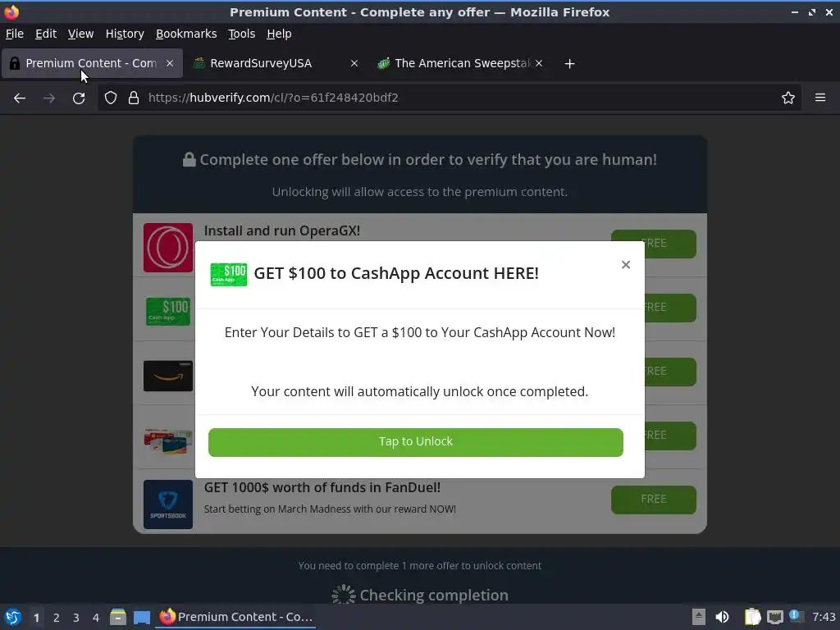Close The American Sweepstakes tab
The height and width of the screenshot is (630, 840).
[539, 63]
